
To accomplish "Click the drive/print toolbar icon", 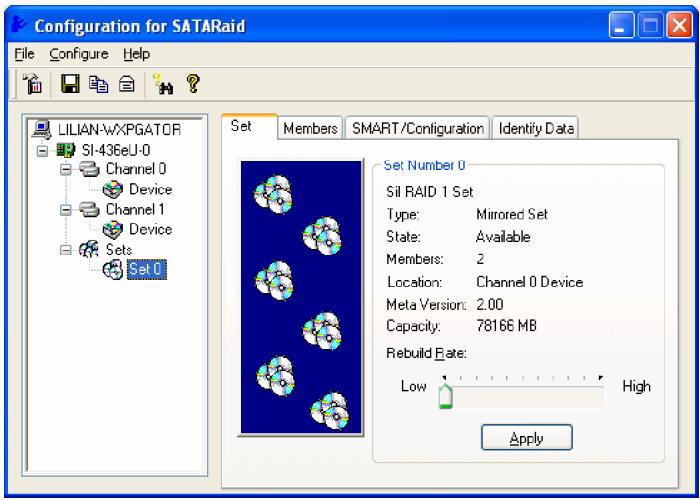I will (x=126, y=84).
